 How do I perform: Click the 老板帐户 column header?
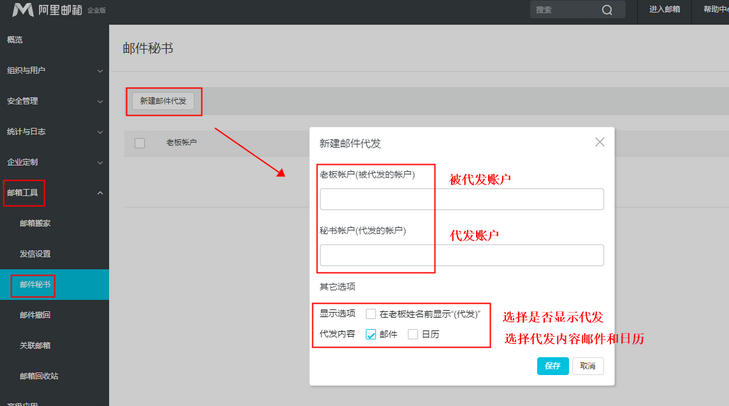click(181, 142)
